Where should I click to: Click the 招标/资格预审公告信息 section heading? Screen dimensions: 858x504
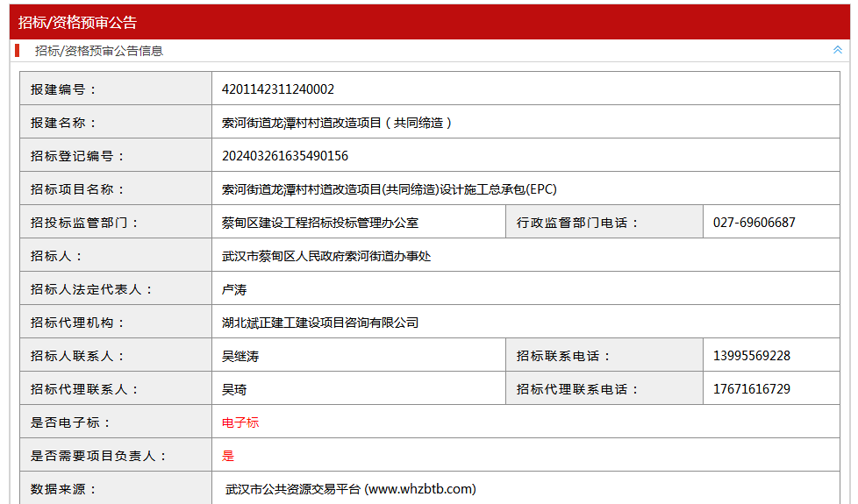(x=99, y=51)
